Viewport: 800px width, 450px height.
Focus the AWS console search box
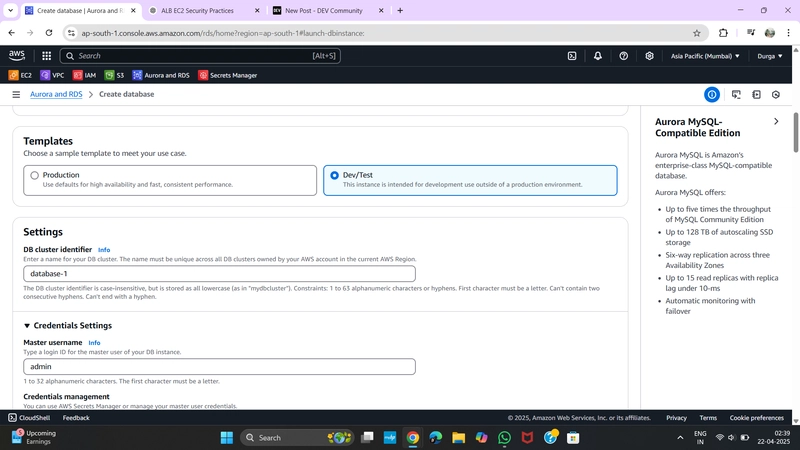coord(200,56)
